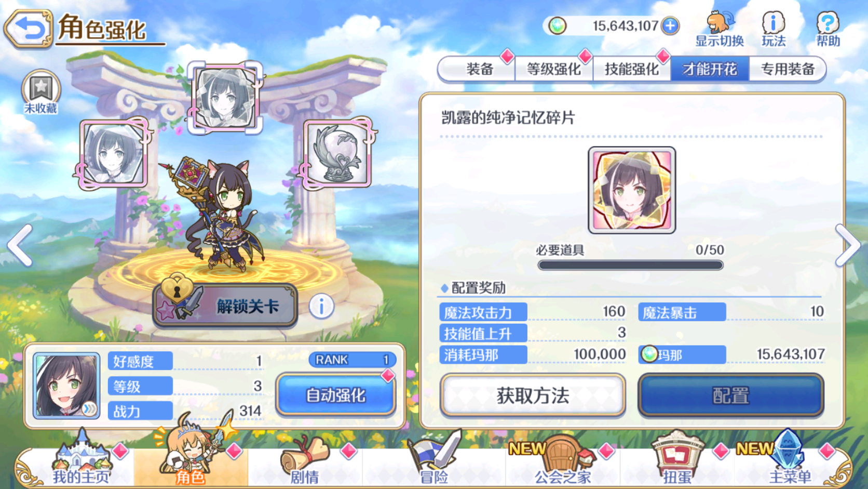Toggle the 未收藏 favorite star badge

click(40, 92)
